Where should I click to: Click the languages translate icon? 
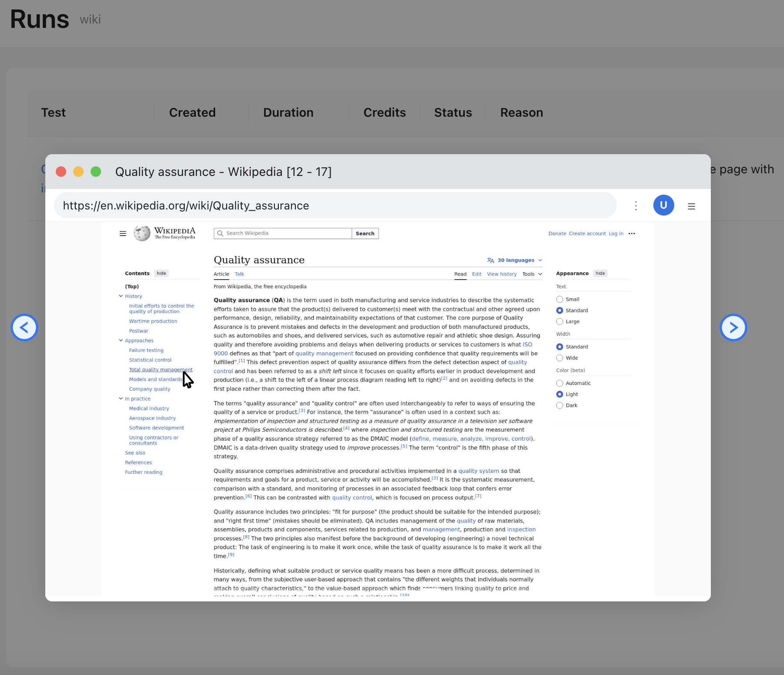[x=490, y=260]
